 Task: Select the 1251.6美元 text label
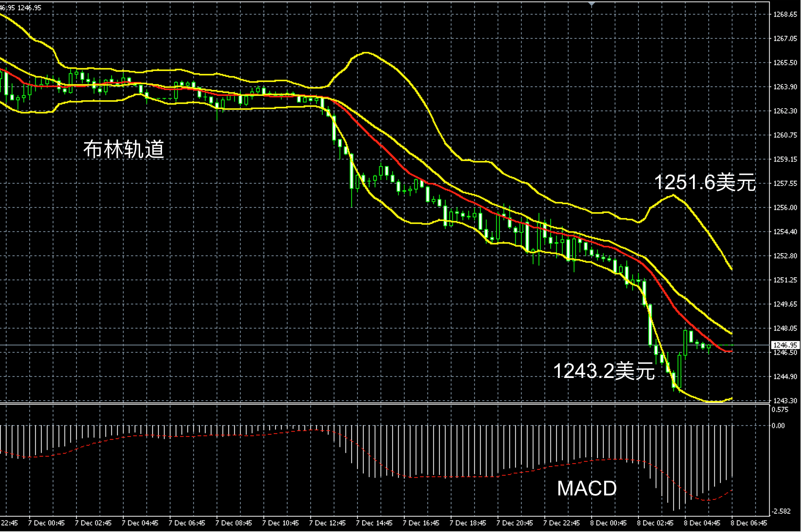click(x=705, y=182)
